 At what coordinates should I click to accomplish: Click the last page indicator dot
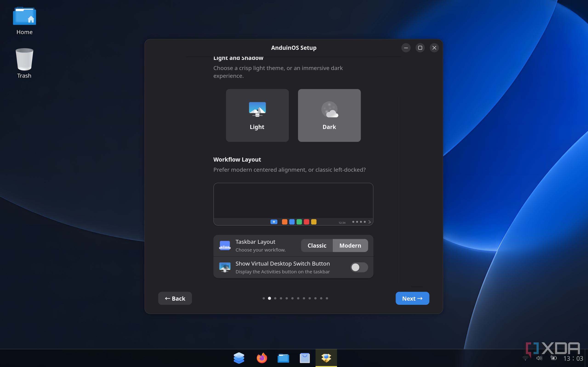(327, 298)
